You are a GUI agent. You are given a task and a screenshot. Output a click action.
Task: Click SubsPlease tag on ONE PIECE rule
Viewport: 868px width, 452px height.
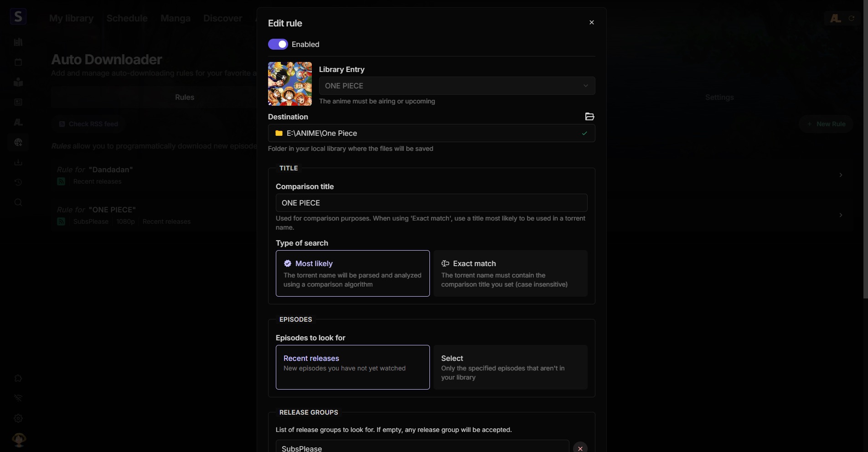pyautogui.click(x=91, y=221)
